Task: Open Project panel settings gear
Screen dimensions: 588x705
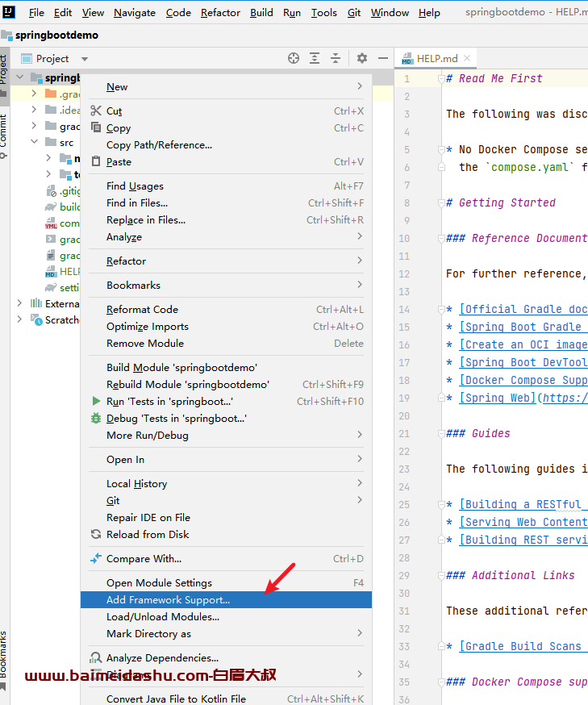Action: 362,58
